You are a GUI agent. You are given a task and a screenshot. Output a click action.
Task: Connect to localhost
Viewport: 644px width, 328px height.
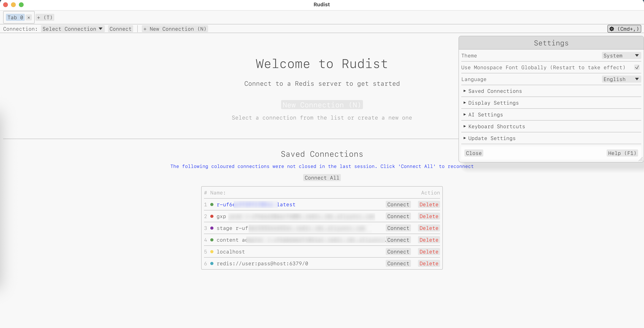point(398,252)
